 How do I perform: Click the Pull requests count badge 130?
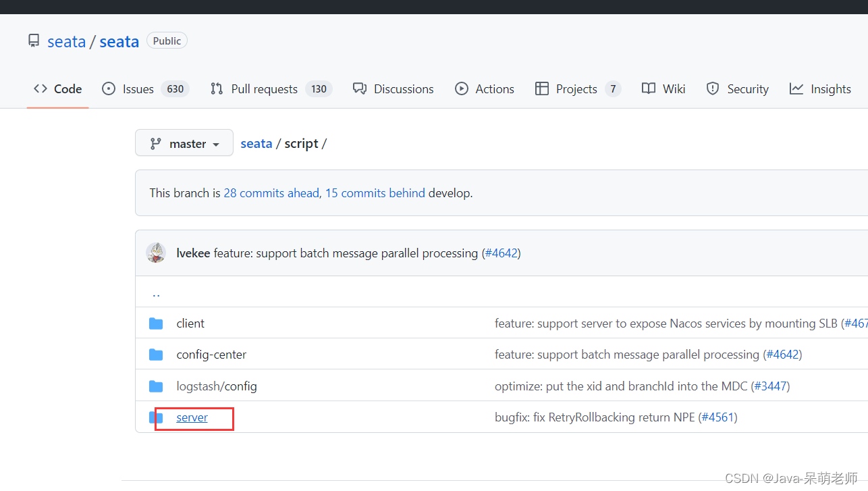coord(319,88)
